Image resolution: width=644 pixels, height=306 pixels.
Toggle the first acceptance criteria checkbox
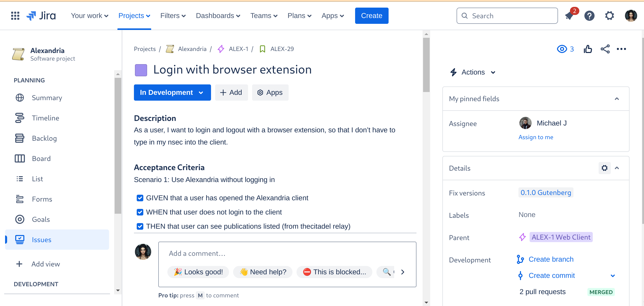point(140,198)
